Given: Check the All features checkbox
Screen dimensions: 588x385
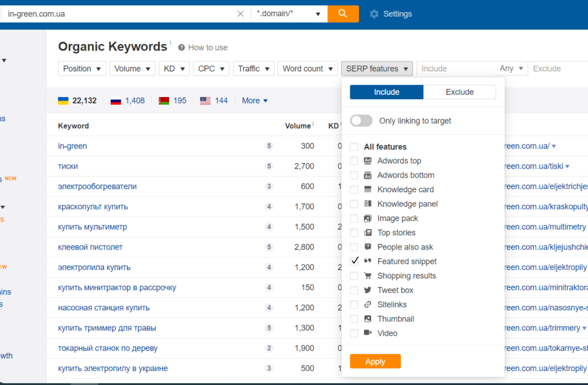Looking at the screenshot, I should point(354,146).
